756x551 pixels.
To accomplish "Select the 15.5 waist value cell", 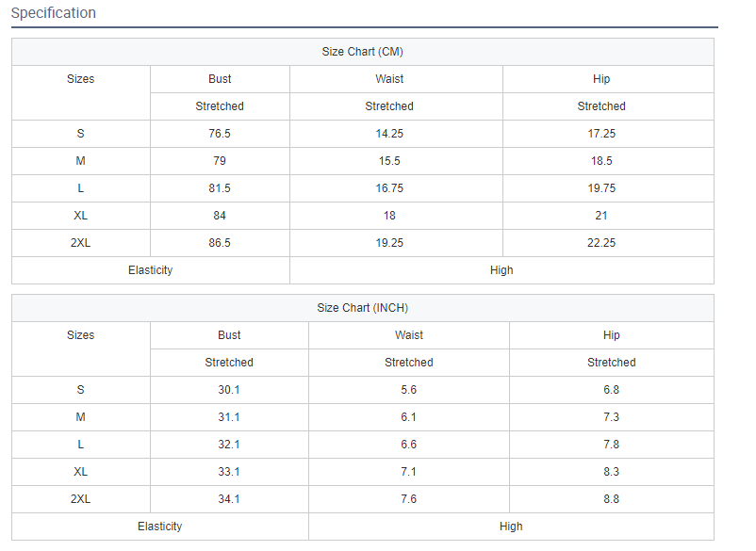I will 389,161.
